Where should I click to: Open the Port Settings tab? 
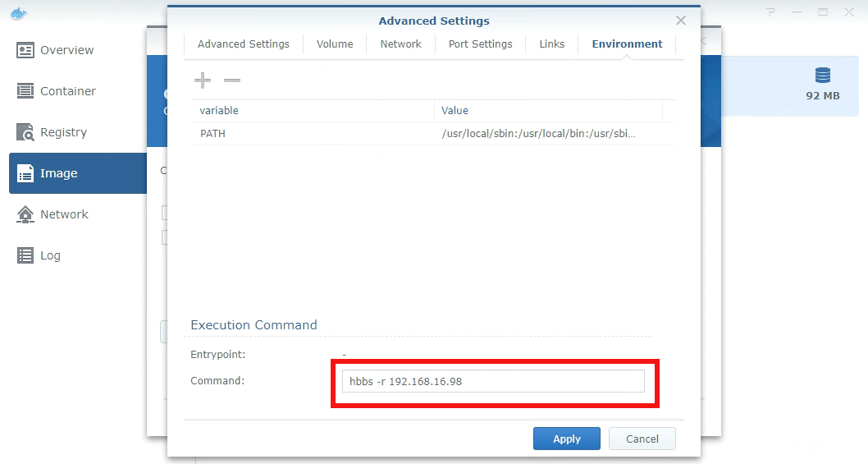click(480, 44)
